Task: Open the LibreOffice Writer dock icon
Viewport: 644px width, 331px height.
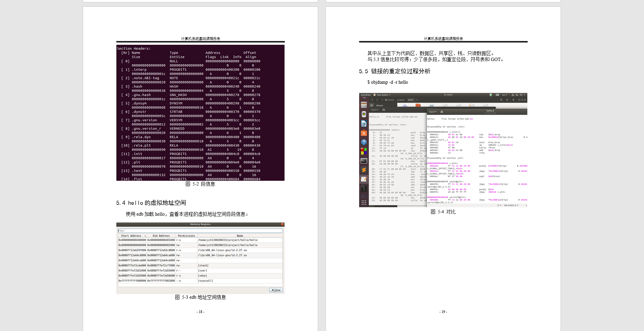Action: coord(364,123)
